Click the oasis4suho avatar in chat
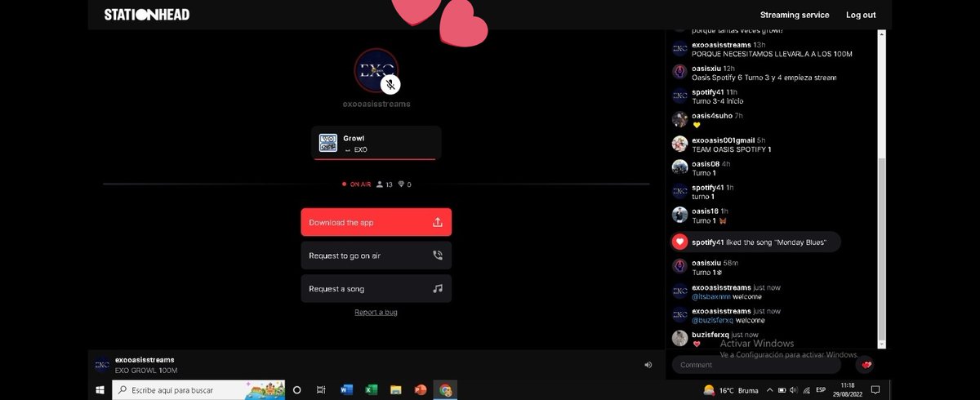 679,120
